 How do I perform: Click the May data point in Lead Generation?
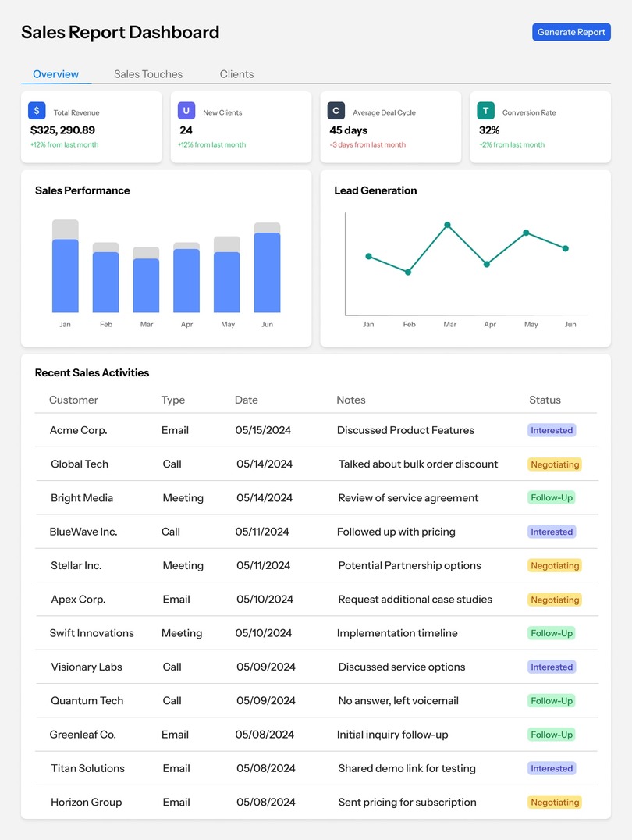pos(526,233)
